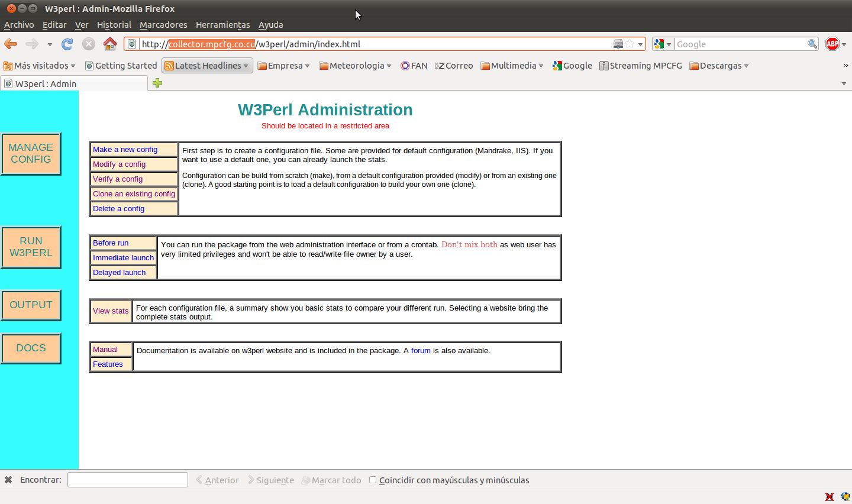Screen dimensions: 852x504
Task: Open the Delete a config link
Action: point(118,209)
